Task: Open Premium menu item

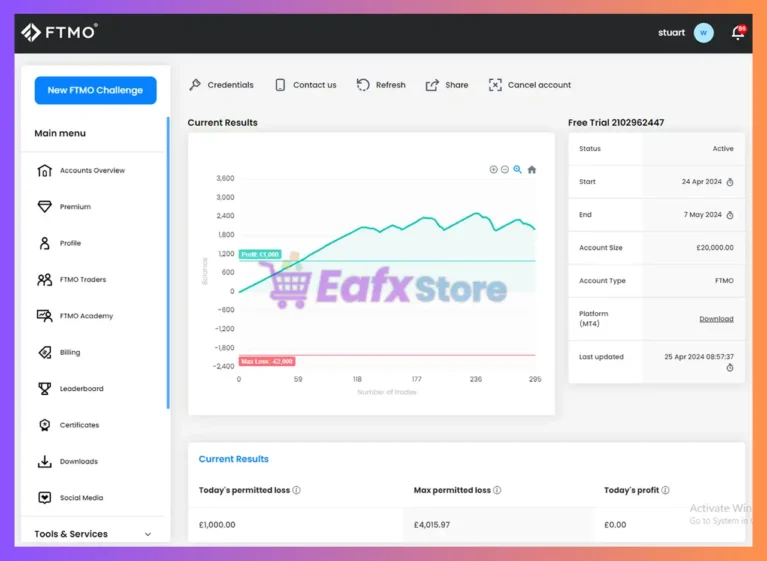Action: [x=75, y=207]
